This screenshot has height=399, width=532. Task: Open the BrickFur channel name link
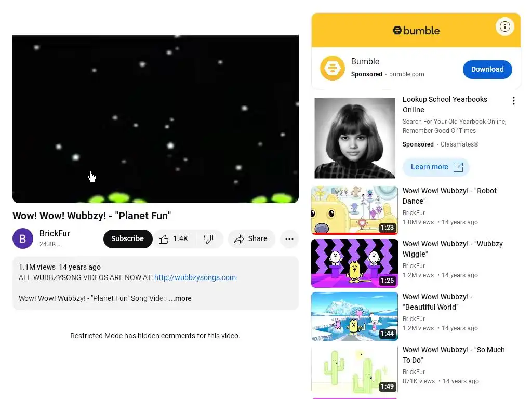point(55,233)
